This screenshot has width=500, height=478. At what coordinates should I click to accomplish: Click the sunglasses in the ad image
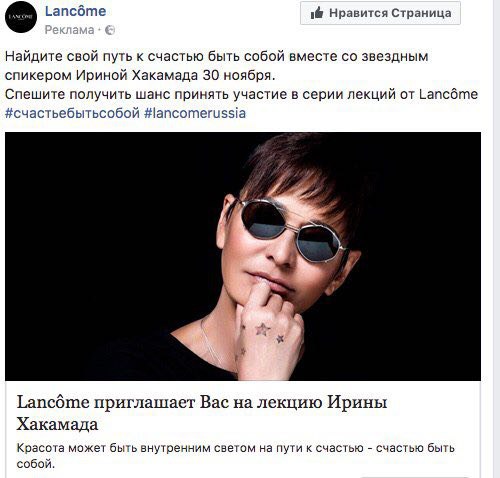click(x=291, y=232)
